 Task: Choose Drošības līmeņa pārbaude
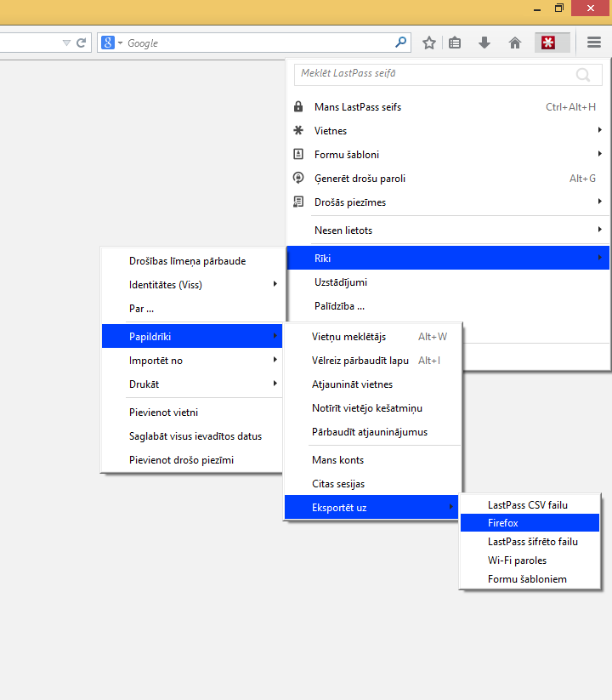192,261
